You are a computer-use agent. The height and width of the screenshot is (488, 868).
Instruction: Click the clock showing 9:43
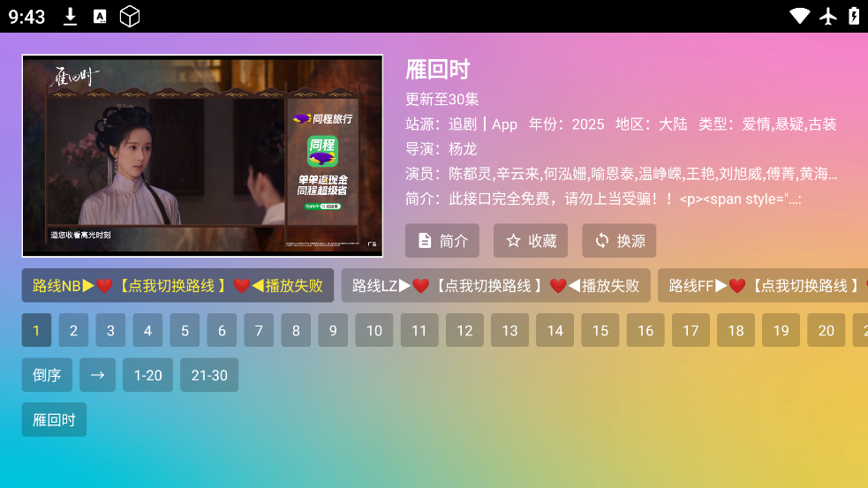pos(26,17)
